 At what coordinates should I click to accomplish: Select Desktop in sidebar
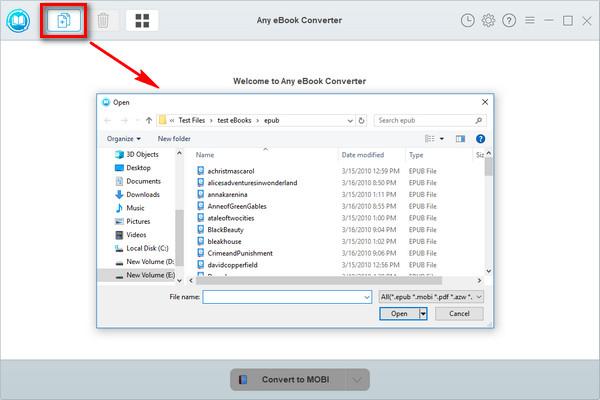click(133, 168)
